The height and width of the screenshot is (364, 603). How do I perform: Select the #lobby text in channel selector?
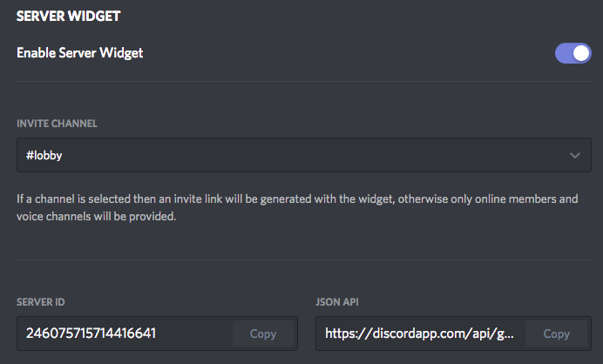tap(44, 156)
